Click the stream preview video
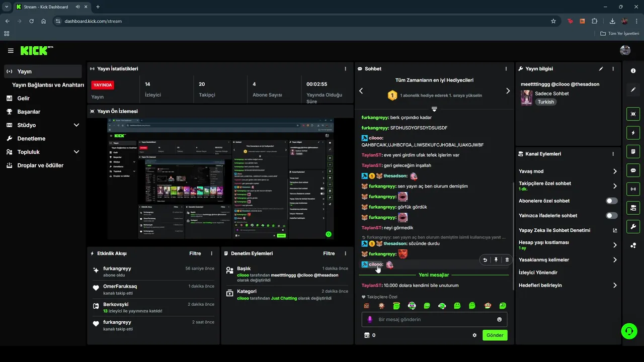Viewport: 644px width, 362px height. pos(220,179)
